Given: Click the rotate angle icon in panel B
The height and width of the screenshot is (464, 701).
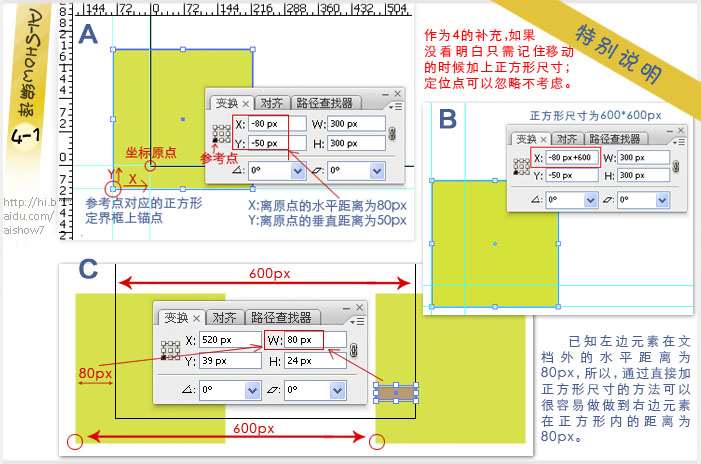Looking at the screenshot, I should (x=537, y=199).
